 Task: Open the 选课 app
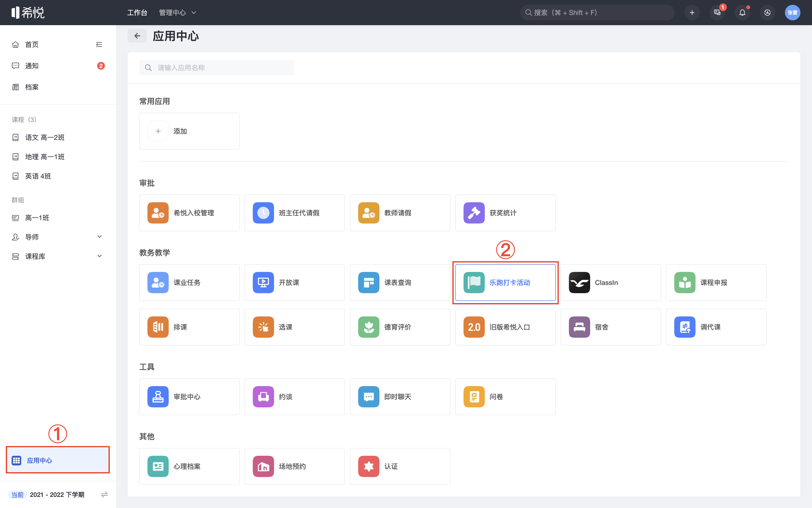click(x=295, y=327)
